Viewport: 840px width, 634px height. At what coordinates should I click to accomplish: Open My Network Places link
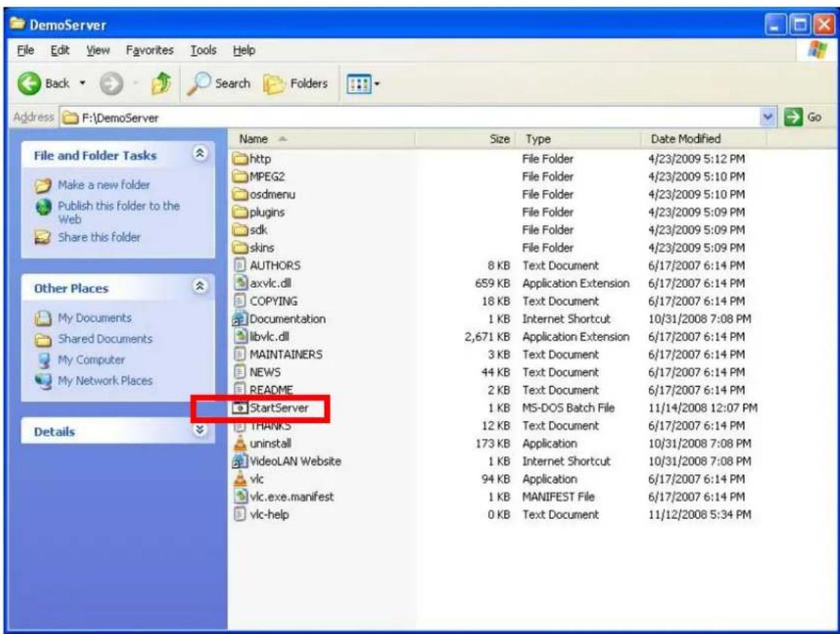[105, 381]
